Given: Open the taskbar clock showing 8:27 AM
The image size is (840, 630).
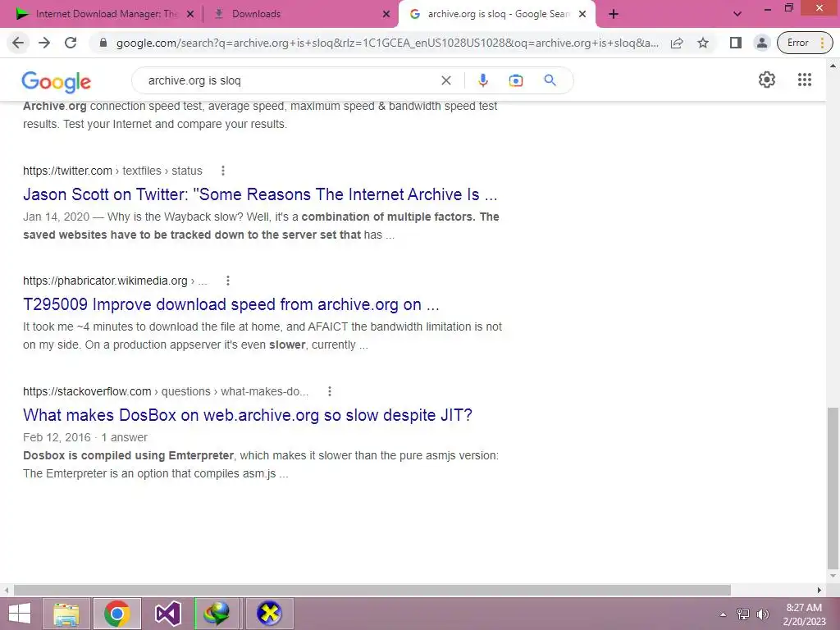Looking at the screenshot, I should 804,614.
